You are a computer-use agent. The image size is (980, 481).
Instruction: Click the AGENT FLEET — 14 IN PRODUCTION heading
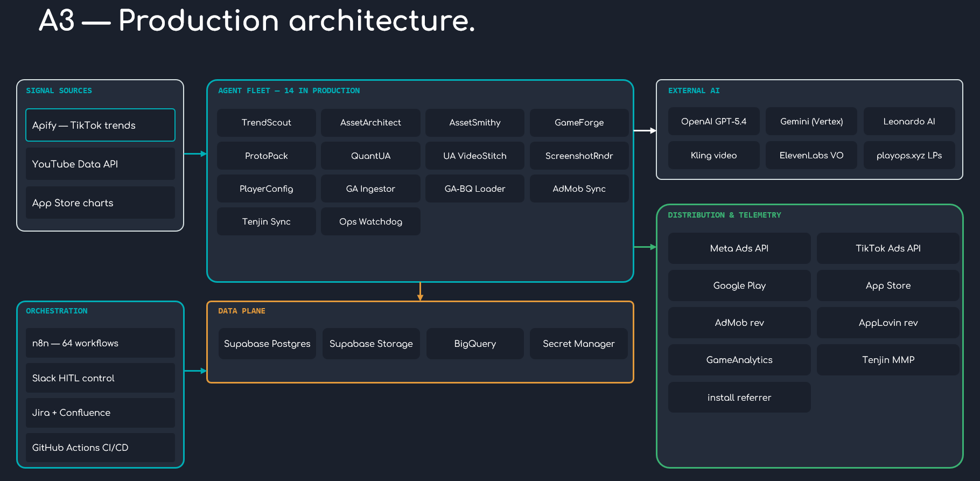289,90
